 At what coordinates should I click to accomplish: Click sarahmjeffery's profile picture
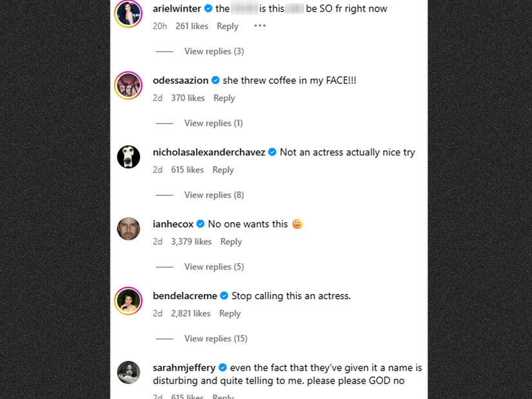coord(128,373)
